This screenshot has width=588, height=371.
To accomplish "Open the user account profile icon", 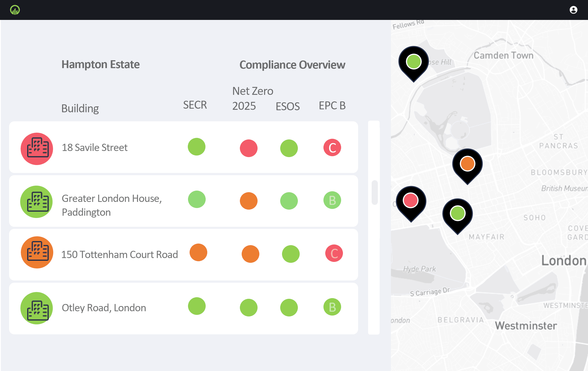I will [x=573, y=10].
